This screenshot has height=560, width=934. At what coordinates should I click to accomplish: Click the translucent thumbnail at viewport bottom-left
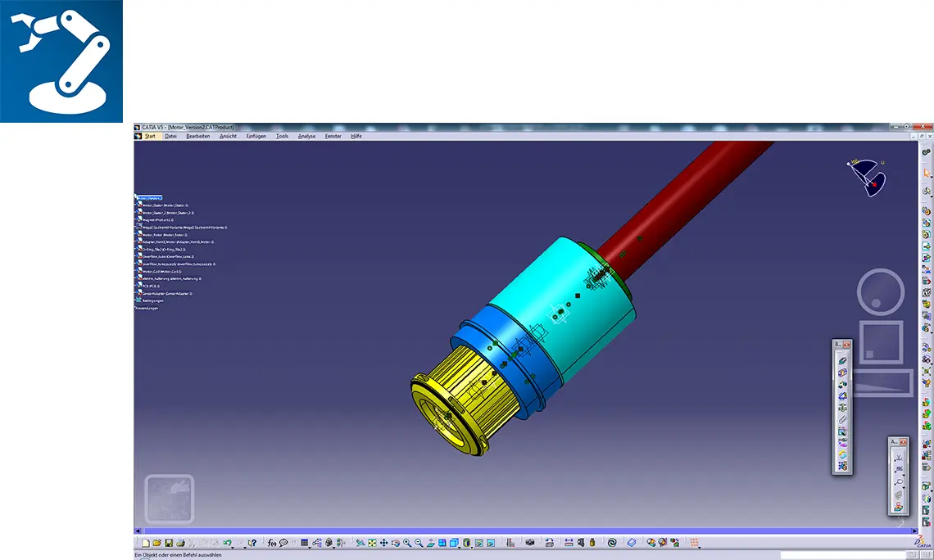coord(170,499)
